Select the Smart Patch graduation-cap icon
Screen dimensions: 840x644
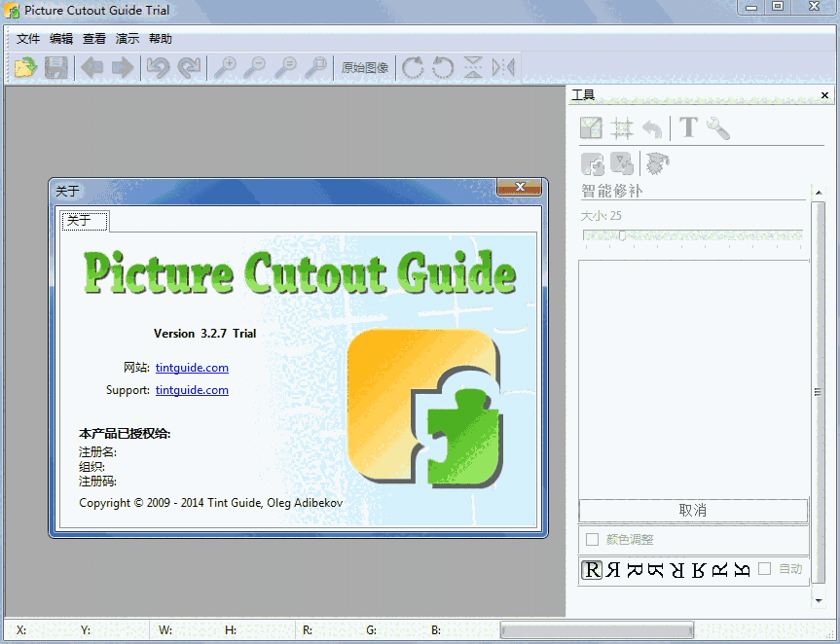pos(658,164)
